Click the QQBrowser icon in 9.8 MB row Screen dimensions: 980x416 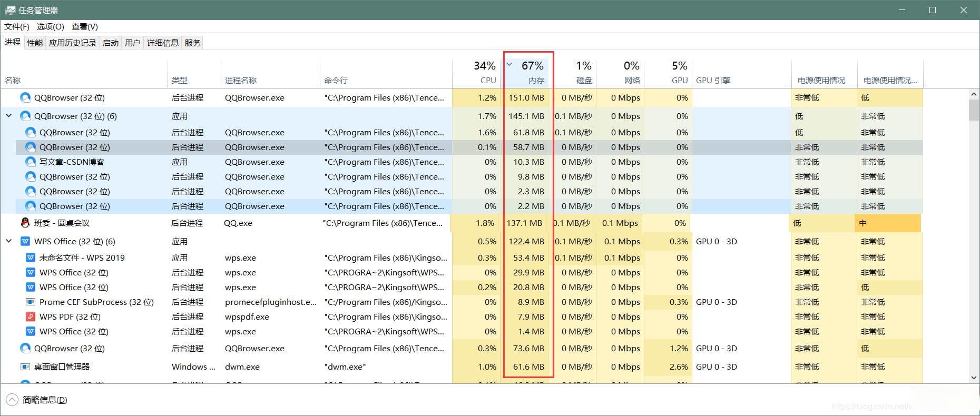(x=31, y=176)
